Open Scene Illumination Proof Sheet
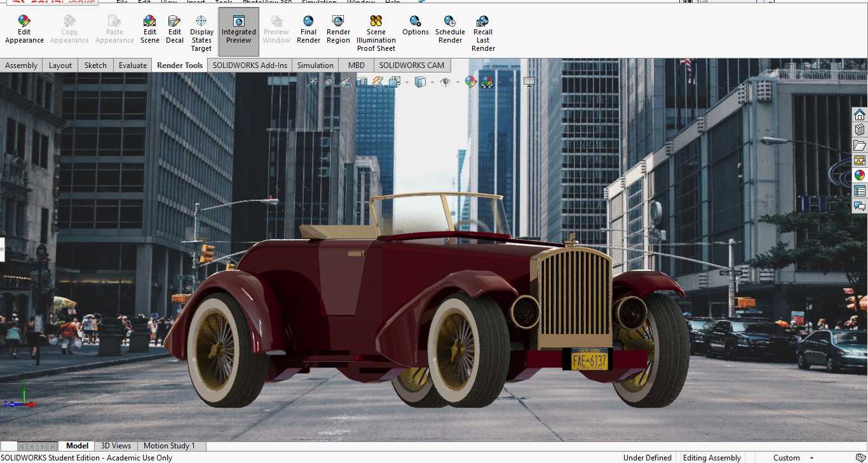868x463 pixels. tap(376, 34)
